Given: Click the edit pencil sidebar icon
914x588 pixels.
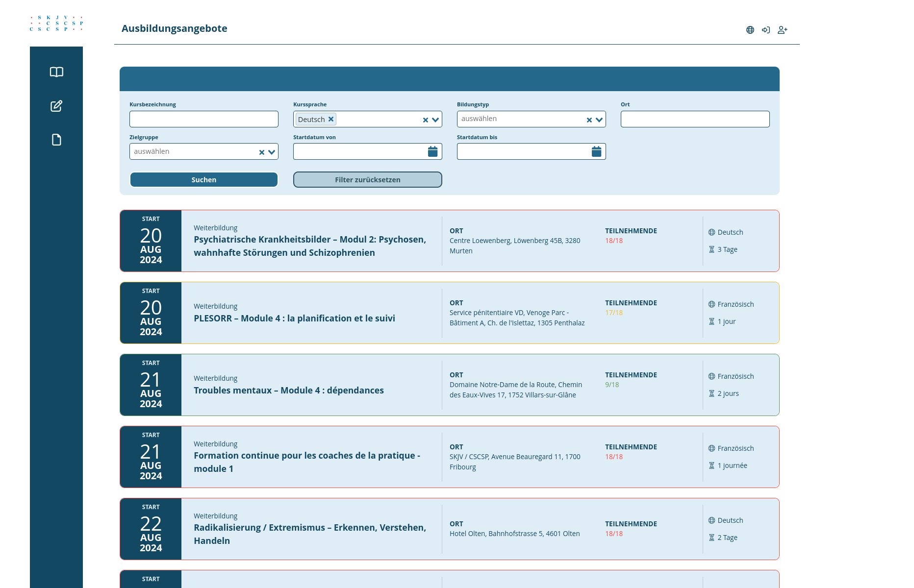Looking at the screenshot, I should click(56, 106).
